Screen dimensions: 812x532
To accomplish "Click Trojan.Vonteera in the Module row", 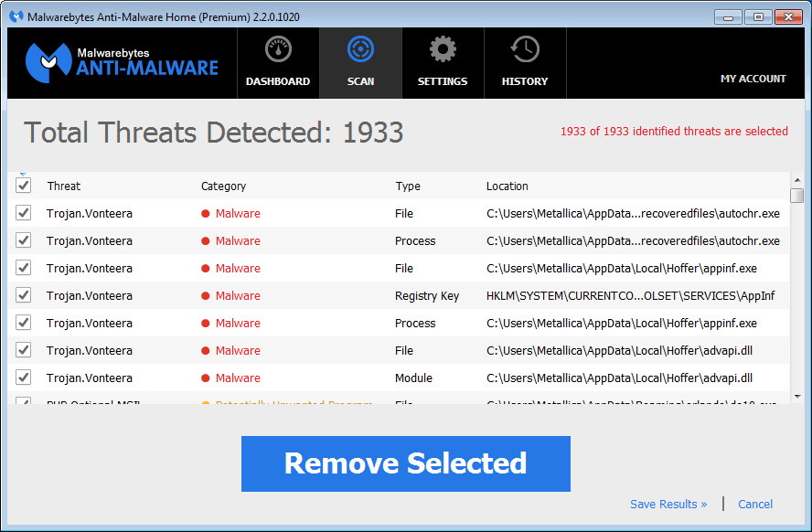I will [89, 378].
